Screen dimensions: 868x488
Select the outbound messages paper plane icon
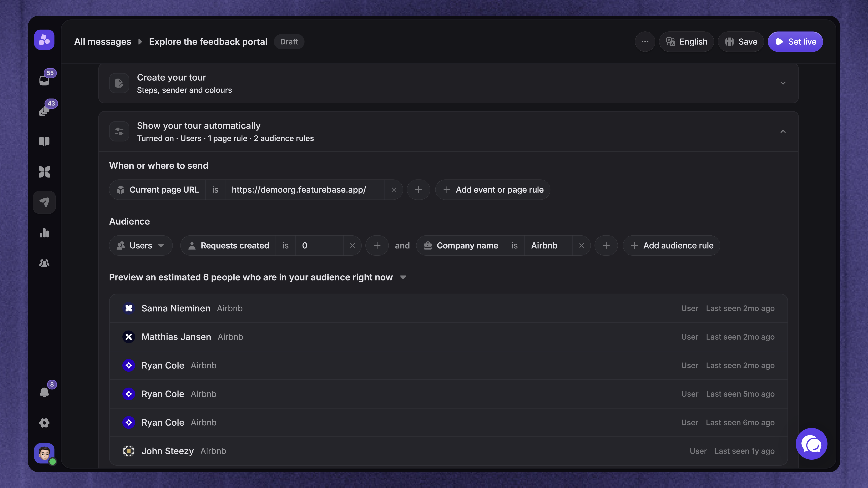pyautogui.click(x=45, y=202)
